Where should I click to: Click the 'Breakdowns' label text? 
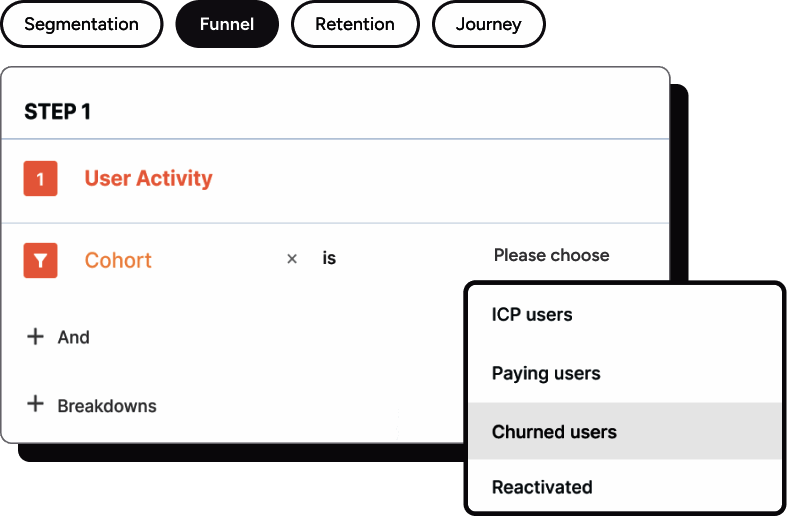pos(107,406)
